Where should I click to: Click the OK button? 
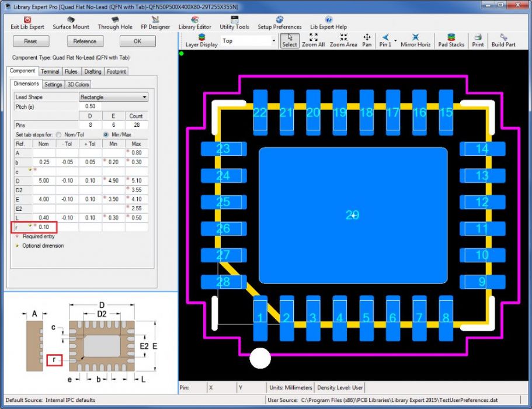(137, 41)
